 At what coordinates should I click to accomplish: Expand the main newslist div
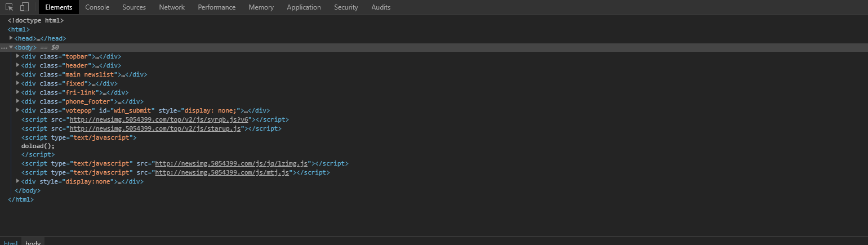tap(18, 74)
